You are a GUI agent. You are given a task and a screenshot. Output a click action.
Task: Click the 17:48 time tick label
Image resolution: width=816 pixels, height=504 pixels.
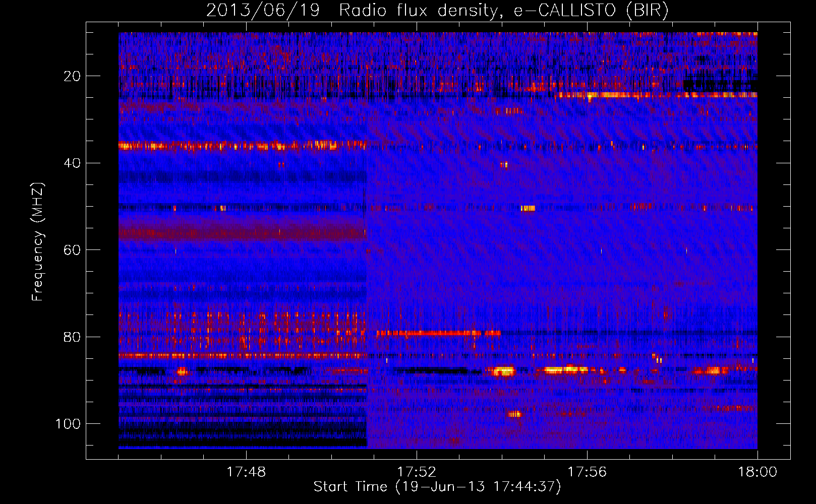(x=246, y=472)
